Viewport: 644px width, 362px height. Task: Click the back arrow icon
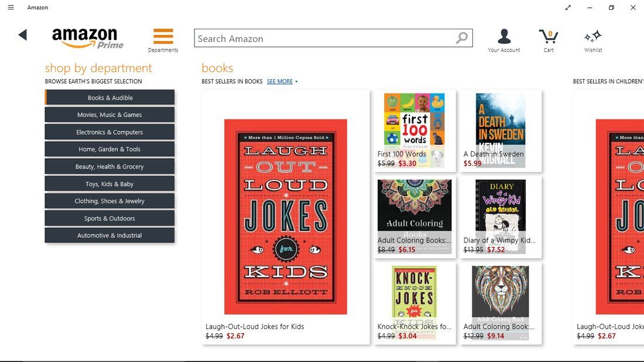23,35
